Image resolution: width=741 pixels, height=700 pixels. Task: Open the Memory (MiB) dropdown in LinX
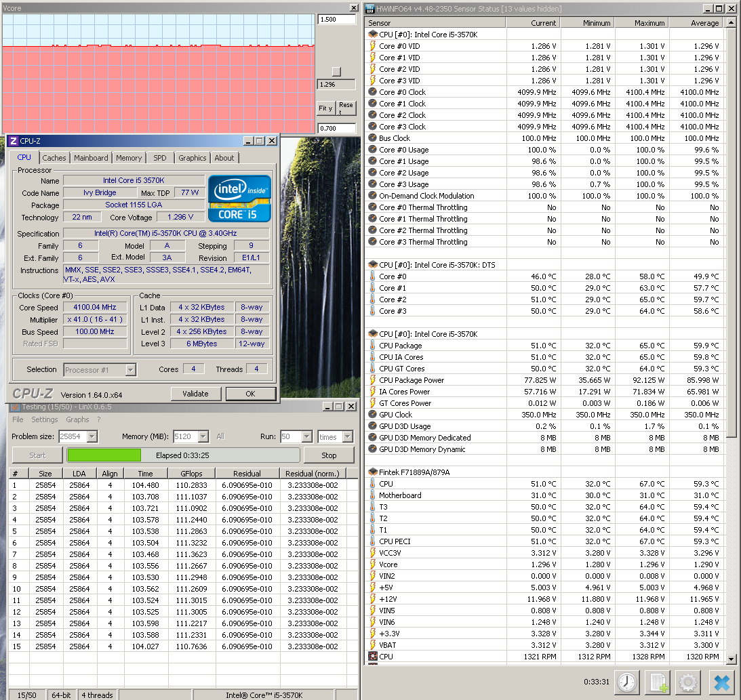click(203, 437)
